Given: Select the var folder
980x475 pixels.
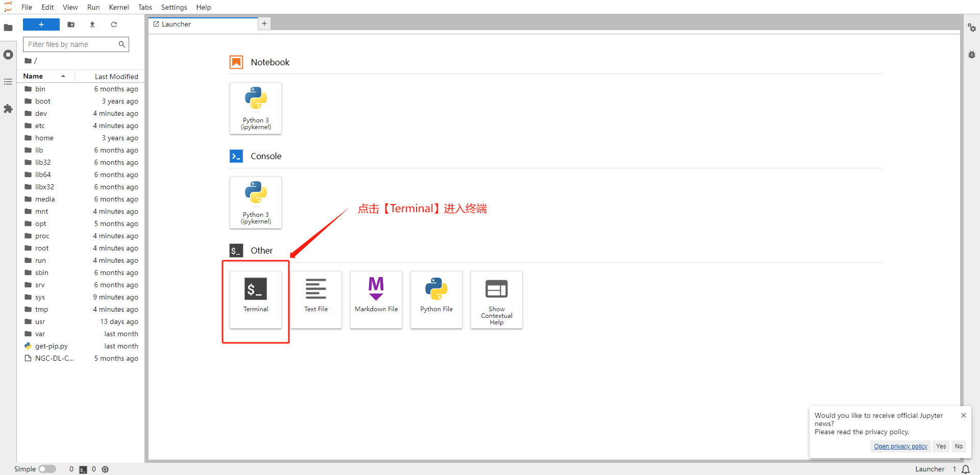Looking at the screenshot, I should coord(81,334).
